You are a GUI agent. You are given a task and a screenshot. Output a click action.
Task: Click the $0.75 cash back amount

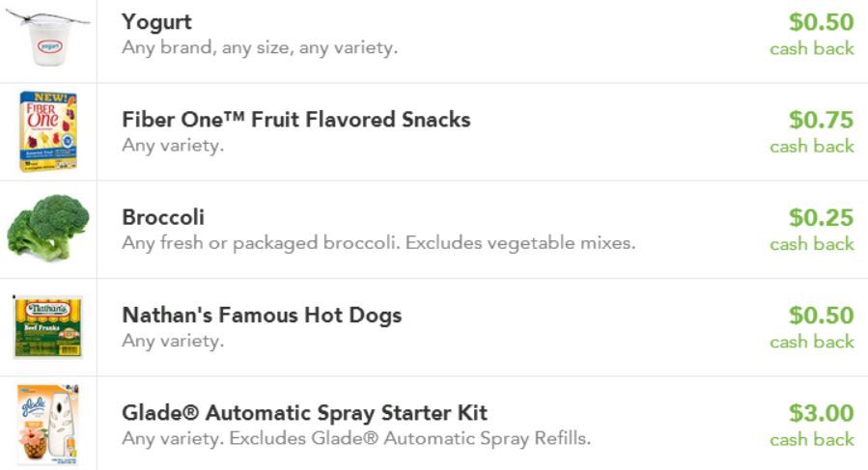[x=821, y=120]
